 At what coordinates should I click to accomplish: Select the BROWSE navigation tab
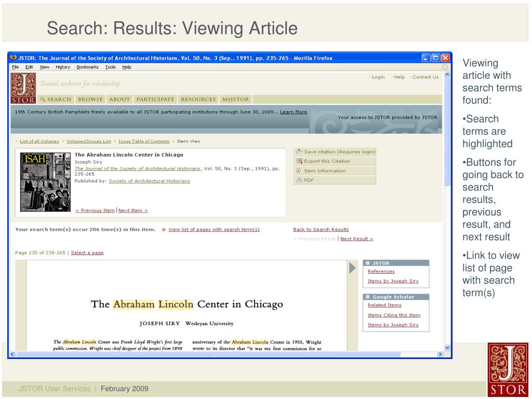click(x=90, y=99)
